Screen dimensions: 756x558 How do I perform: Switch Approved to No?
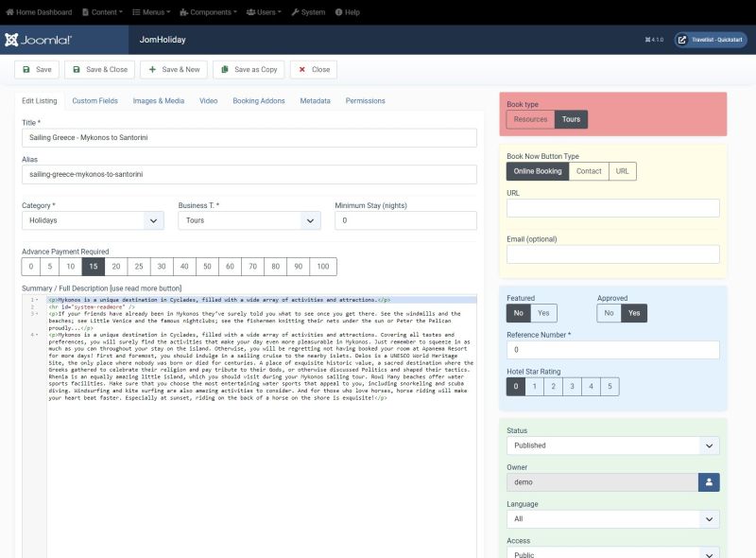tap(610, 313)
